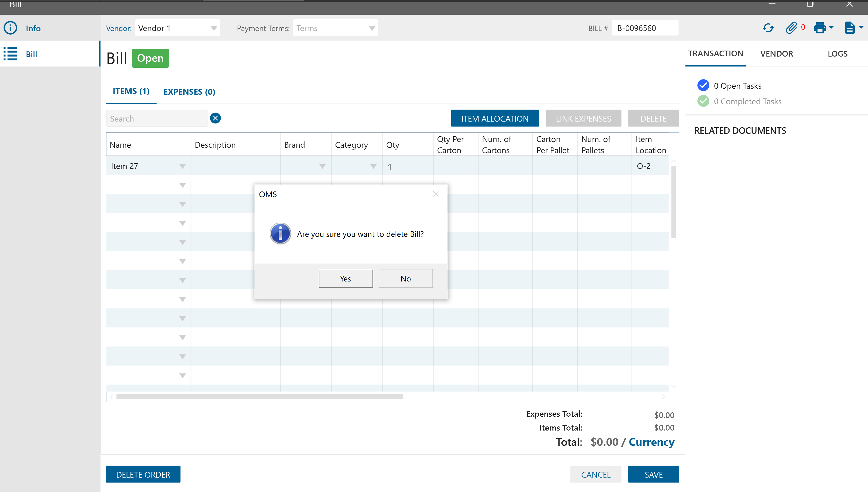This screenshot has height=492, width=868.
Task: Toggle the Open Tasks checkmark
Action: coord(703,85)
